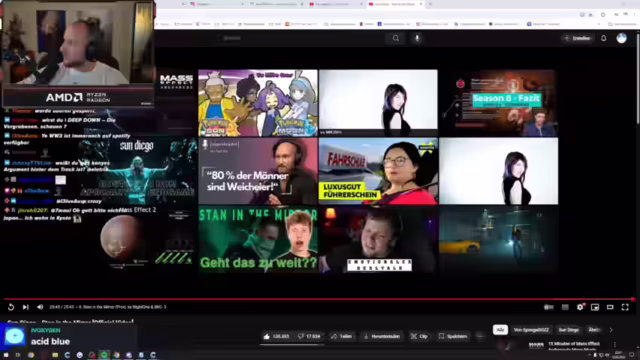640x360 pixels.
Task: Open the yellow car night-scene thumbnail
Action: point(498,239)
